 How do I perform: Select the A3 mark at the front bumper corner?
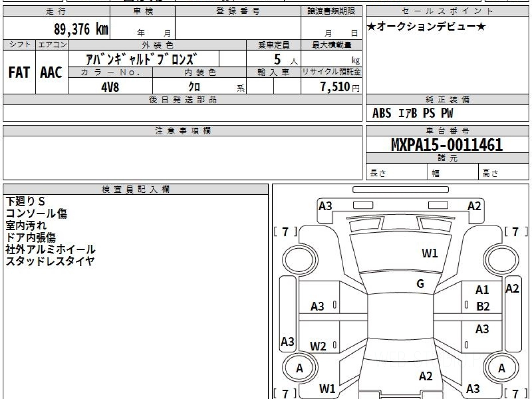click(x=325, y=206)
